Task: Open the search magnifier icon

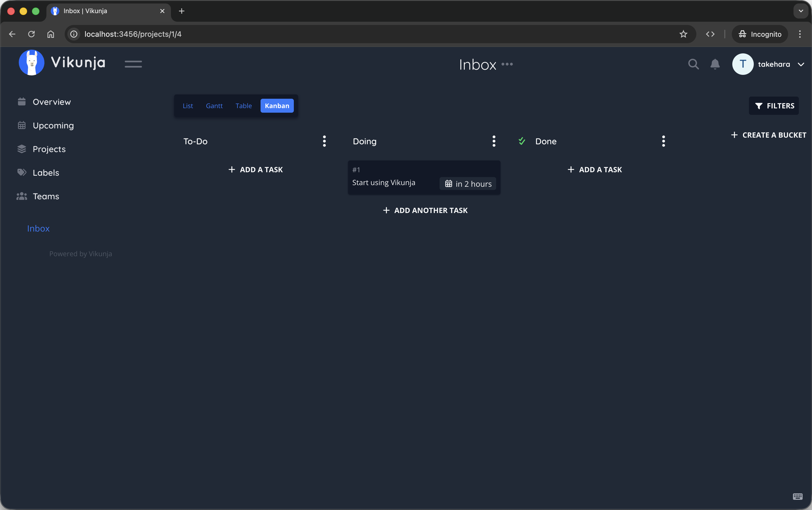Action: [693, 64]
